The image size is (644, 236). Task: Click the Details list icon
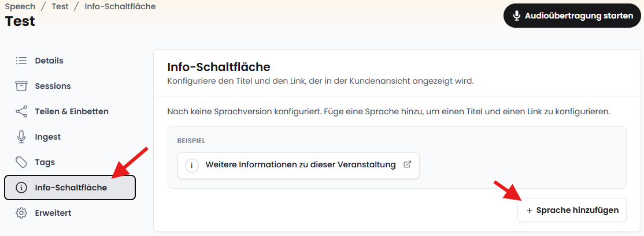tap(21, 61)
